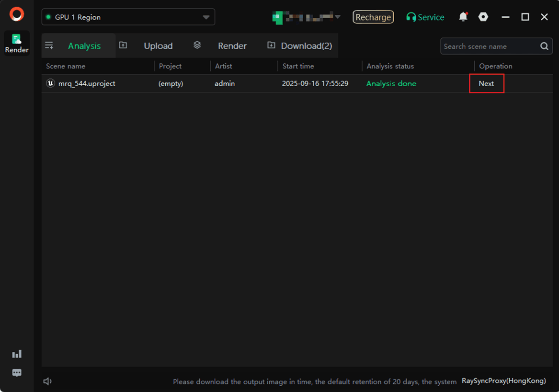Screen dimensions: 559x392
Task: Sort by the Start time column header
Action: tap(298, 66)
